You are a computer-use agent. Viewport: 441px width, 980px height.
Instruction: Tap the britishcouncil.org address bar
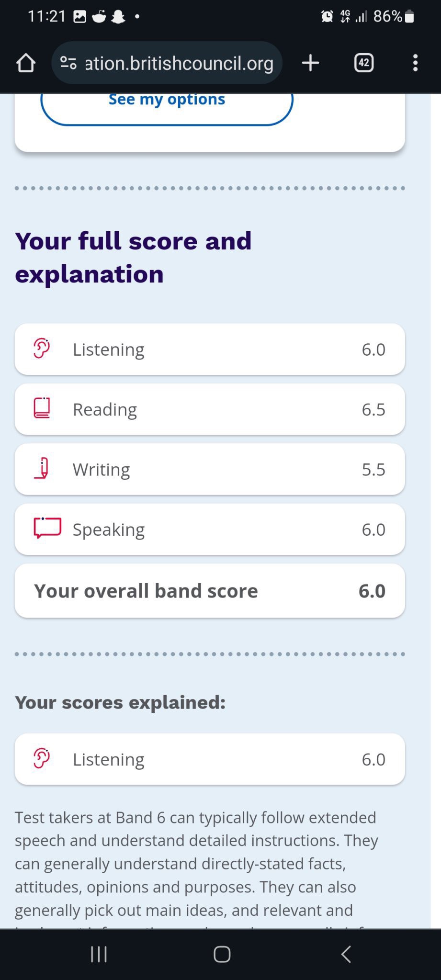click(179, 63)
